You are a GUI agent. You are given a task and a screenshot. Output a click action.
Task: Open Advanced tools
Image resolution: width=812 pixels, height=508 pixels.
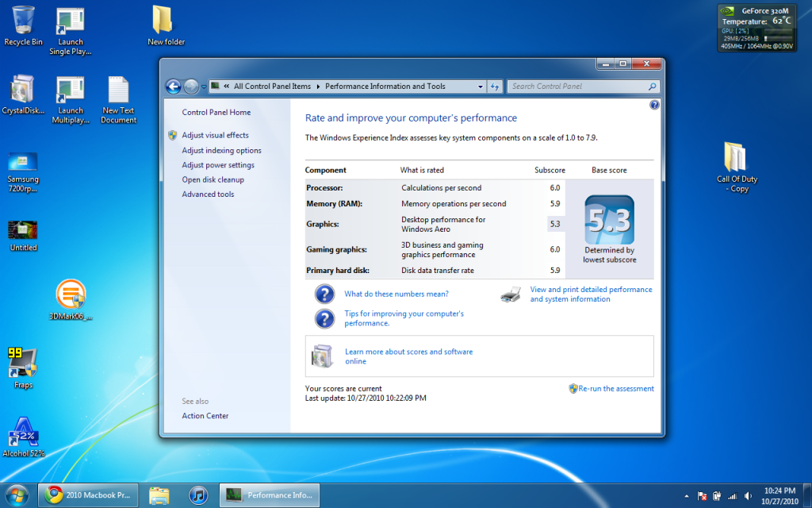[x=208, y=194]
